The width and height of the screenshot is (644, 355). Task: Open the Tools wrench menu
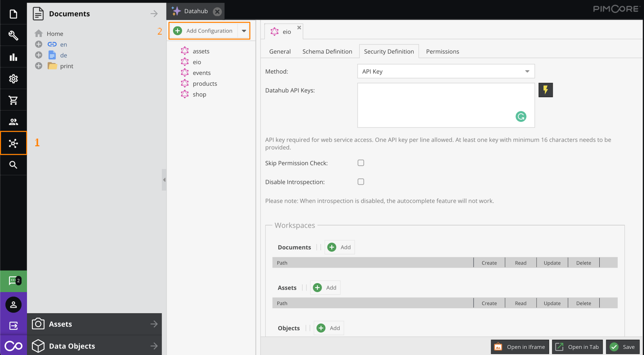[x=13, y=35]
